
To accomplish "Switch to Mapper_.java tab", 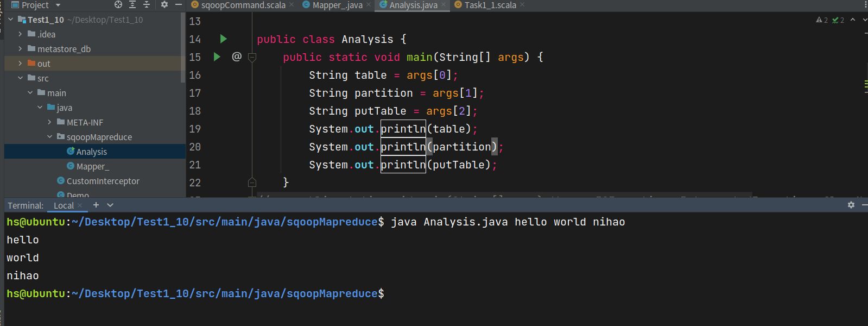I will click(337, 5).
